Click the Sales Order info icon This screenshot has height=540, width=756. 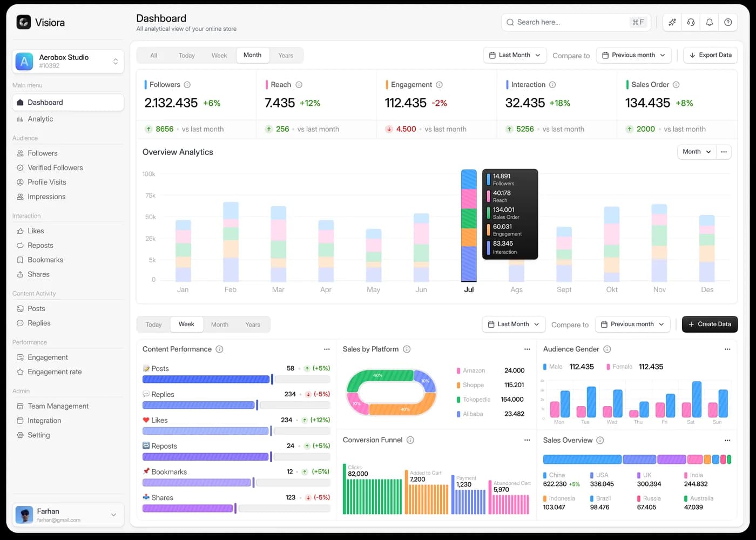click(676, 85)
